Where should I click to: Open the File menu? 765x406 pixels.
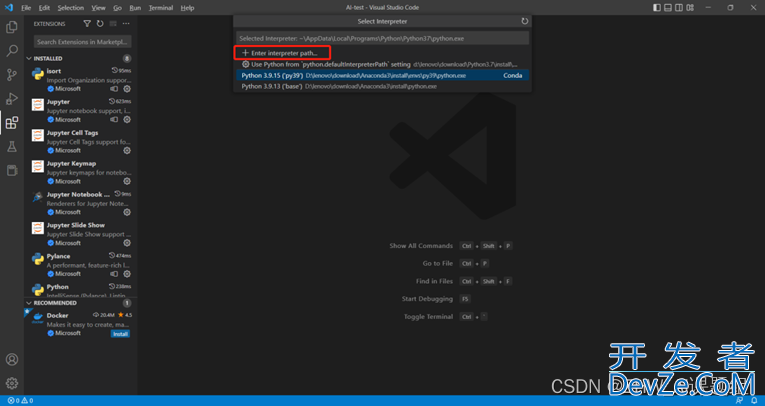tap(26, 8)
